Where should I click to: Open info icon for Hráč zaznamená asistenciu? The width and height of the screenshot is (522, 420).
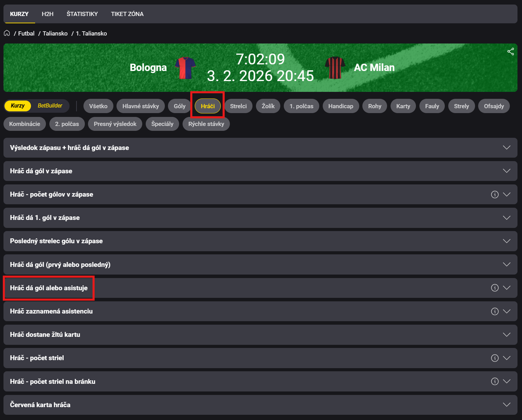pyautogui.click(x=495, y=311)
